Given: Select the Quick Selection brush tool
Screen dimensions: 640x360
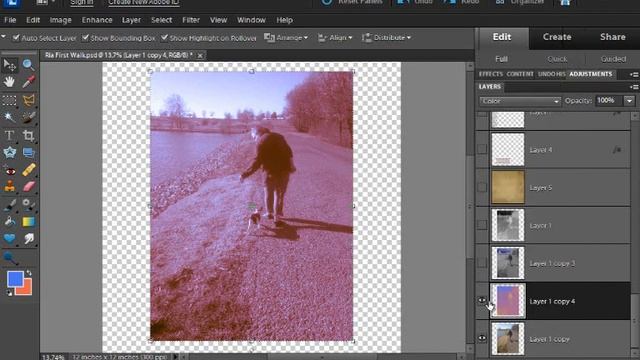Looking at the screenshot, I should (28, 118).
